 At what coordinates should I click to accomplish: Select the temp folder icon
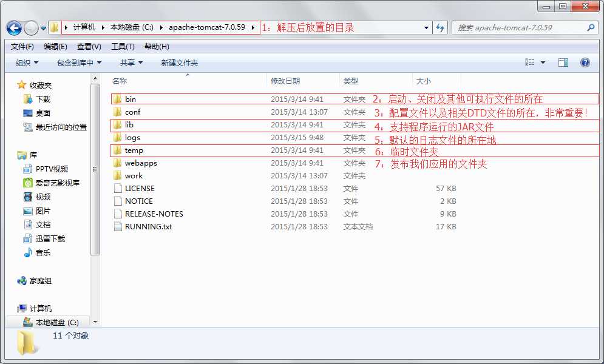pos(118,150)
